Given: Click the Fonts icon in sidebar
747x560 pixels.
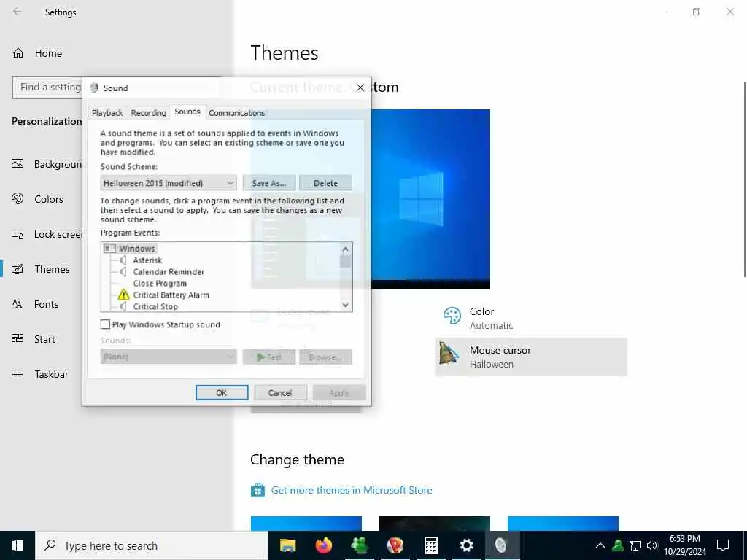Looking at the screenshot, I should [x=18, y=304].
